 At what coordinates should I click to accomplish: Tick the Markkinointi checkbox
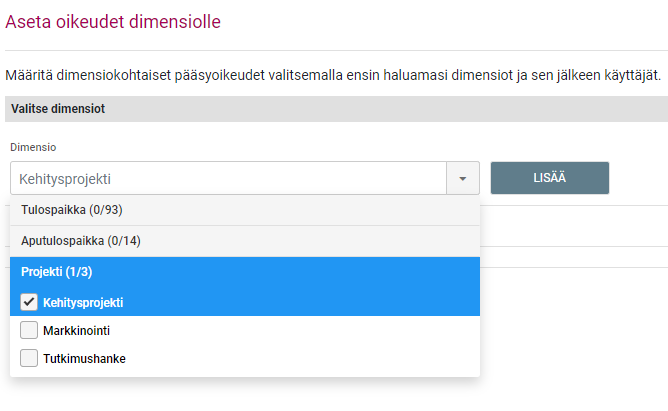coord(29,330)
